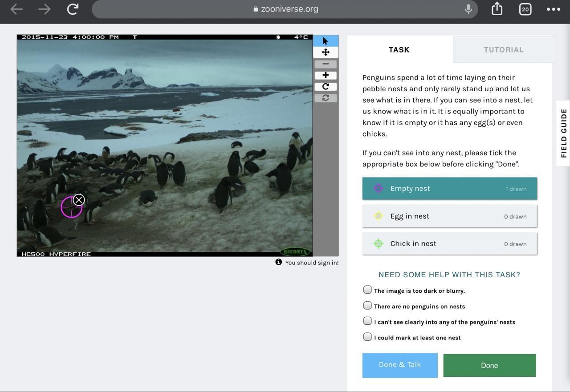The width and height of the screenshot is (570, 392).
Task: Click the Done & Talk button
Action: (x=400, y=365)
